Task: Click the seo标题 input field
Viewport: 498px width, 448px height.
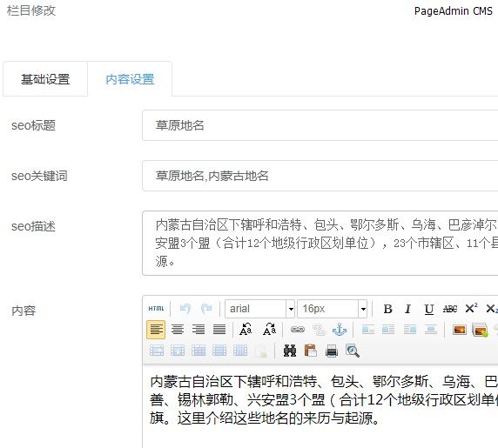Action: (320, 125)
